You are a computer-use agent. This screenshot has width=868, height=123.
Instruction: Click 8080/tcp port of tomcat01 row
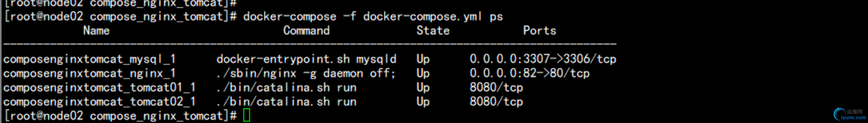(x=496, y=88)
